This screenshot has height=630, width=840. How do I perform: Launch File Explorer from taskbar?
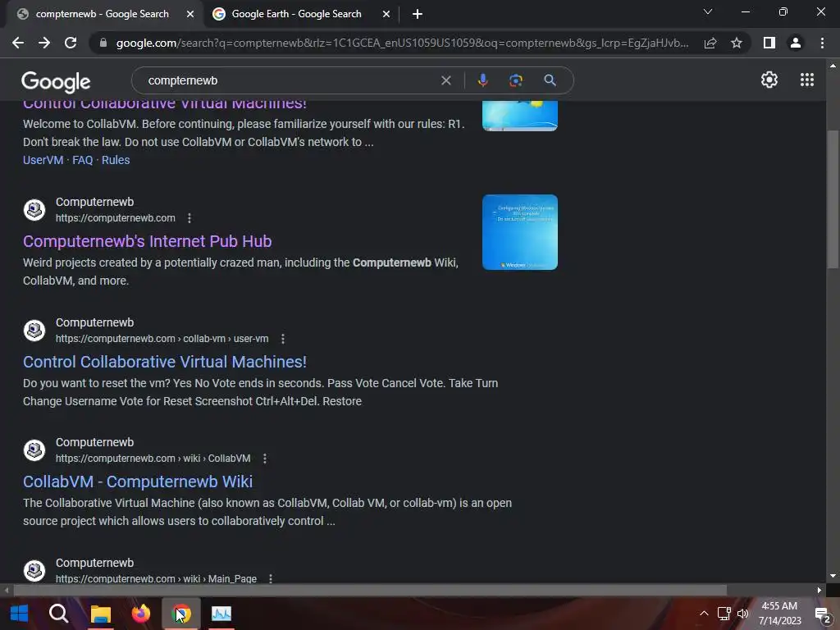point(101,614)
